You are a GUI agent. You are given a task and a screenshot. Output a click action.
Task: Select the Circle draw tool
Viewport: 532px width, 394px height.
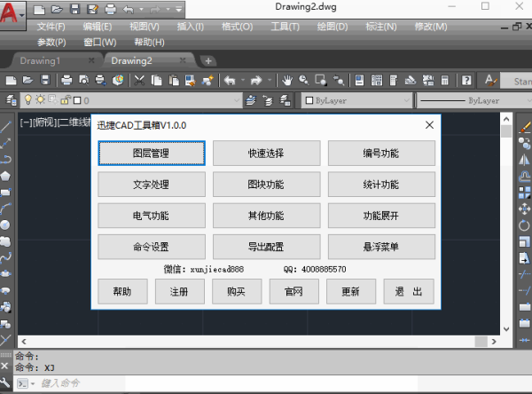tap(6, 225)
